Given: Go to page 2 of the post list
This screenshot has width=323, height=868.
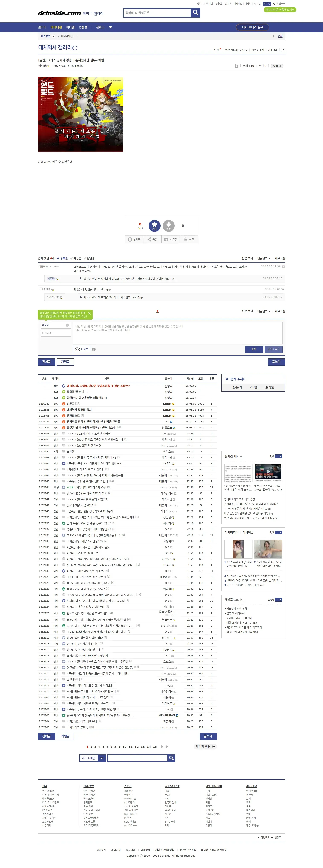Looking at the screenshot, I should tap(91, 747).
